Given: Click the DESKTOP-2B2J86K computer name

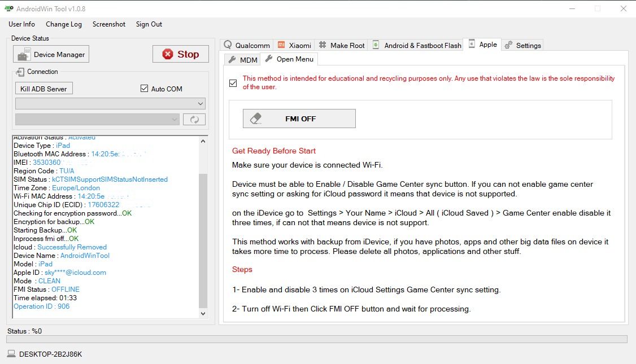Looking at the screenshot, I should (x=50, y=354).
